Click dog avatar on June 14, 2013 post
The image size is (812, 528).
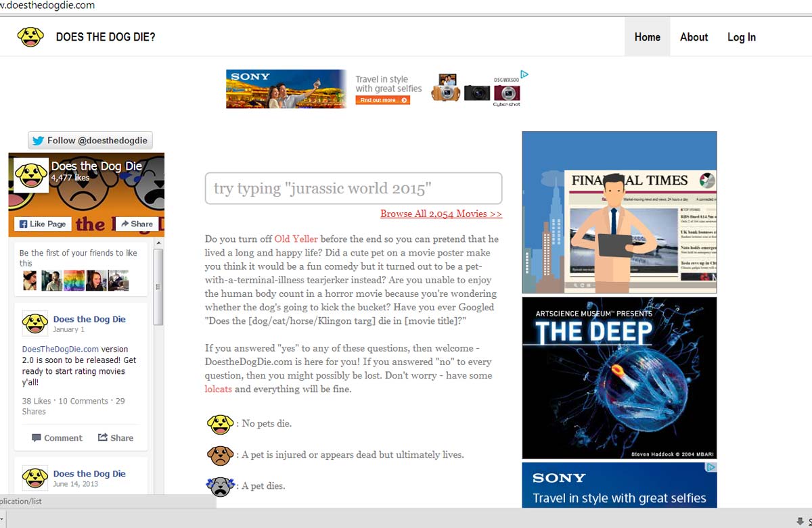tap(35, 478)
